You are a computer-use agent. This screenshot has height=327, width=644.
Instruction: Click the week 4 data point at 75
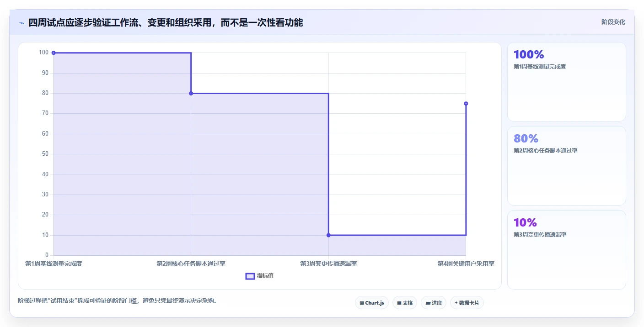466,104
